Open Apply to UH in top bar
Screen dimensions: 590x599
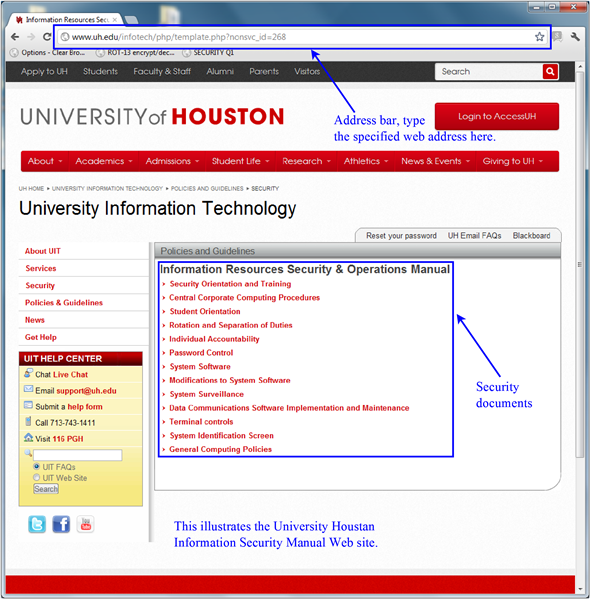click(x=44, y=71)
